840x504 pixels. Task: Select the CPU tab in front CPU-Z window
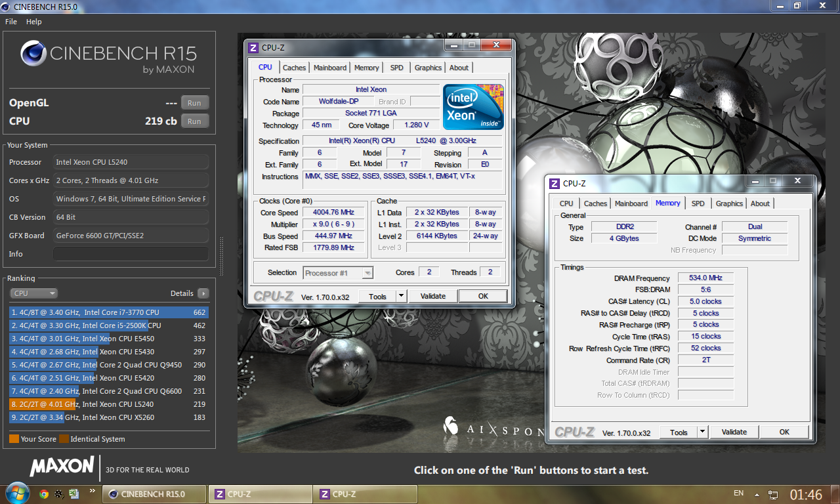coord(265,67)
